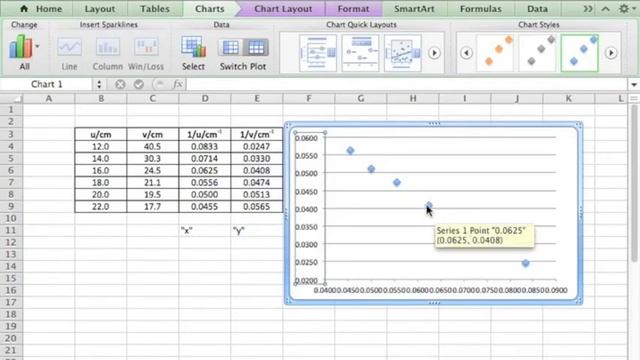Image resolution: width=640 pixels, height=360 pixels.
Task: Click the topmost scatter data point
Action: [x=350, y=151]
